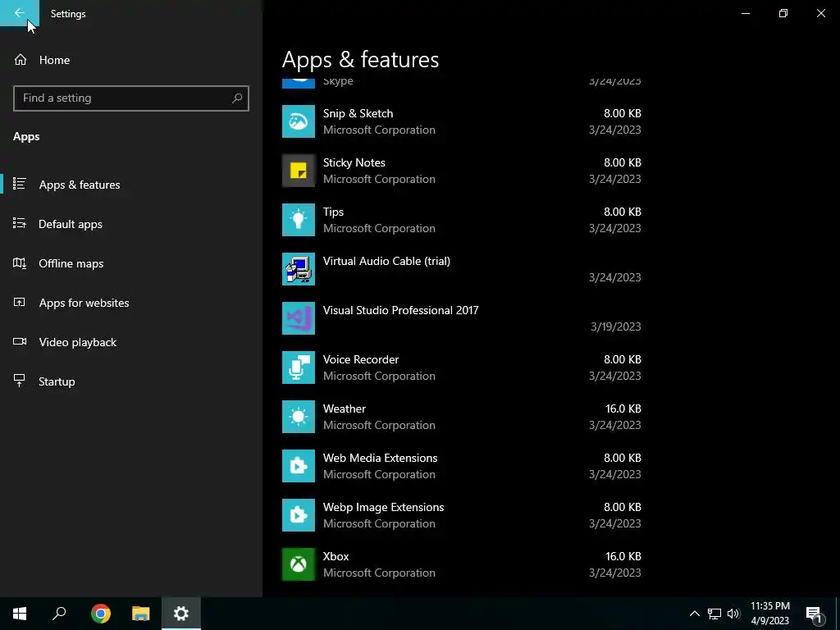Screen dimensions: 840x630
Task: Select the Voice Recorder entry
Action: pyautogui.click(x=462, y=367)
